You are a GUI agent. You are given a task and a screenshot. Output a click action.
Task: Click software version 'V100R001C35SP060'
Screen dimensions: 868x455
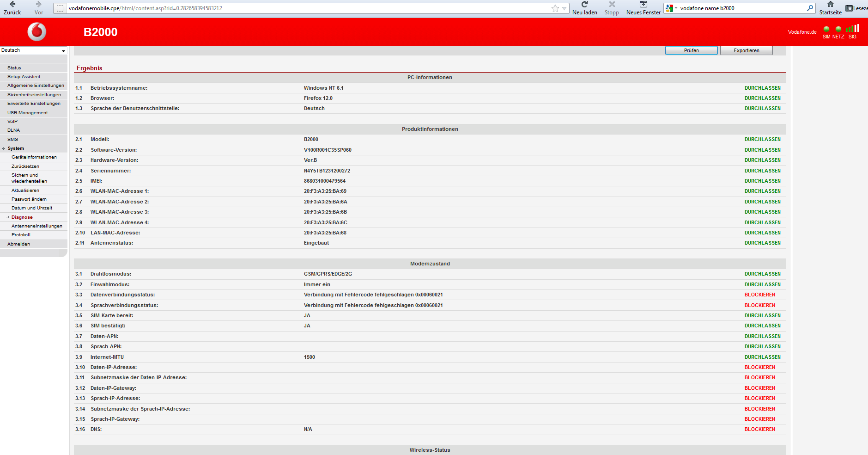[x=328, y=150]
